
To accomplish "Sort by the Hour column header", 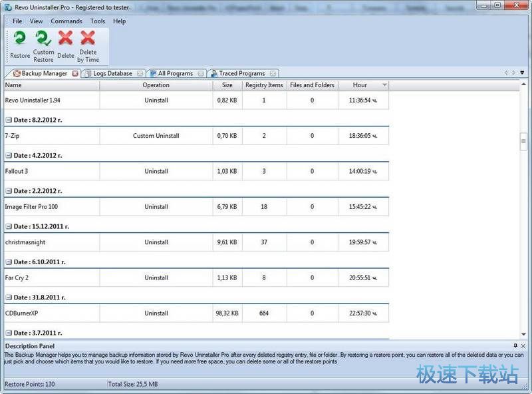I will pyautogui.click(x=360, y=85).
